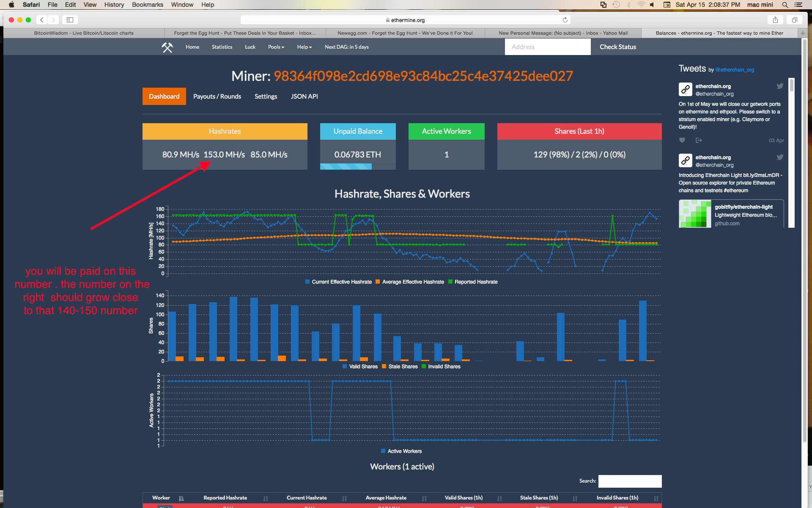Viewport: 812px width, 508px height.
Task: Open the Dashboard tab
Action: pyautogui.click(x=164, y=97)
